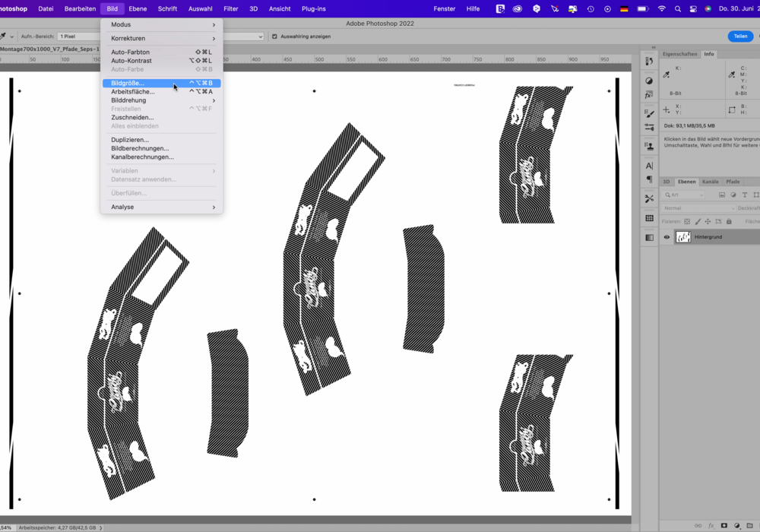Open the Clone Source stamp panel icon
Viewport: 760px width, 532px height.
click(649, 146)
